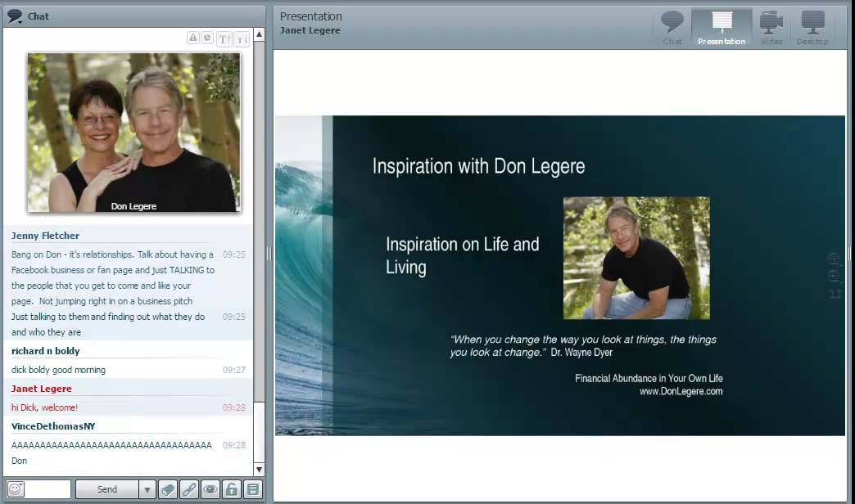Switch to the Video tab
The image size is (855, 504).
(x=771, y=27)
